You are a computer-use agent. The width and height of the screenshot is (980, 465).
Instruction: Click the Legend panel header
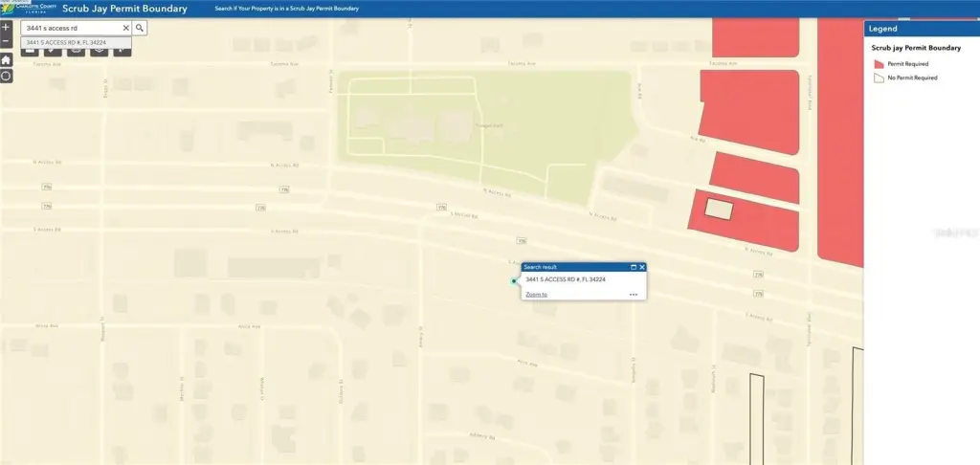click(921, 29)
